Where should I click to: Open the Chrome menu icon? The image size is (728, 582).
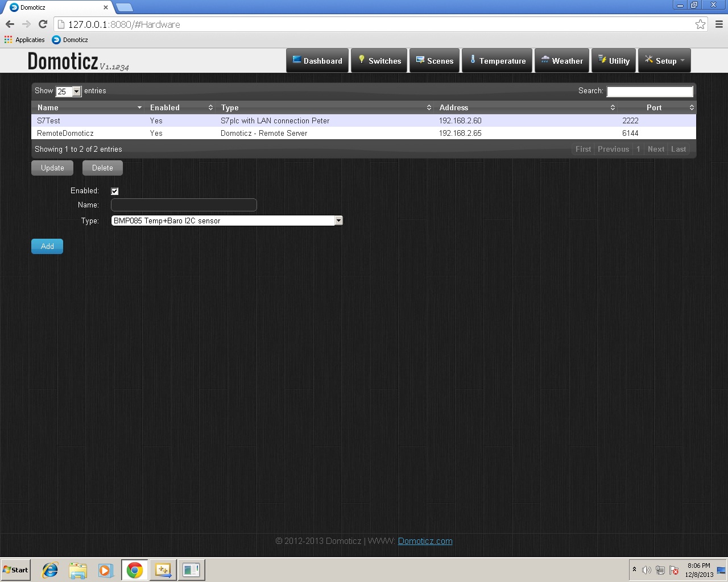point(719,24)
